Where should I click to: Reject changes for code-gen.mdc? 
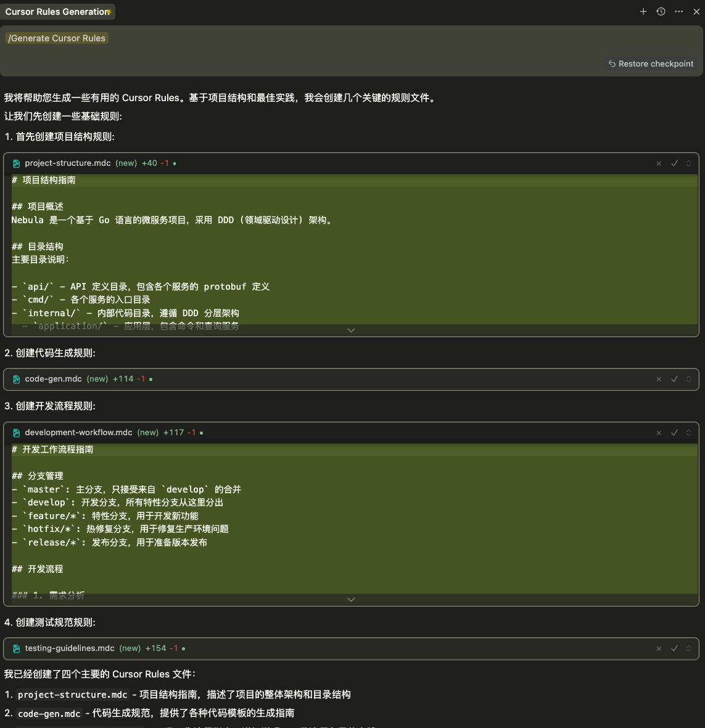(659, 379)
